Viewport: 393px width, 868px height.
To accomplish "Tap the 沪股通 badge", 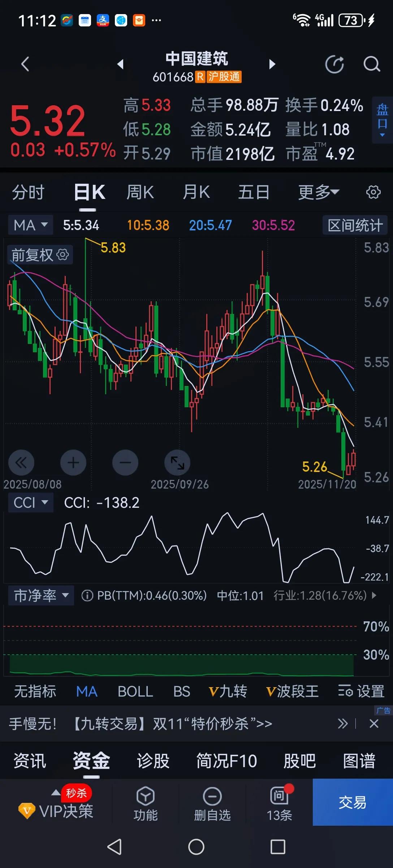I will [x=224, y=77].
